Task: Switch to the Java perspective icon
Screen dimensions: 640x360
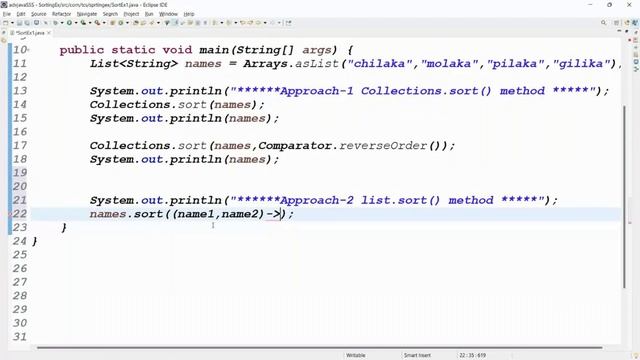Action: tap(635, 23)
